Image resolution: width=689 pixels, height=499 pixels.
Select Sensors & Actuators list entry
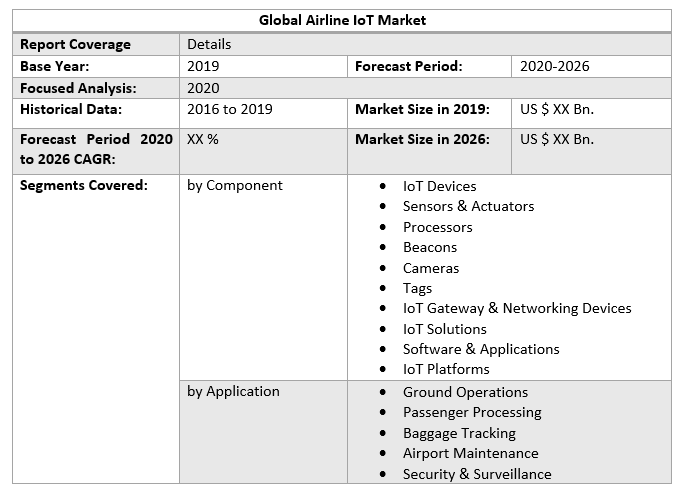tap(468, 206)
